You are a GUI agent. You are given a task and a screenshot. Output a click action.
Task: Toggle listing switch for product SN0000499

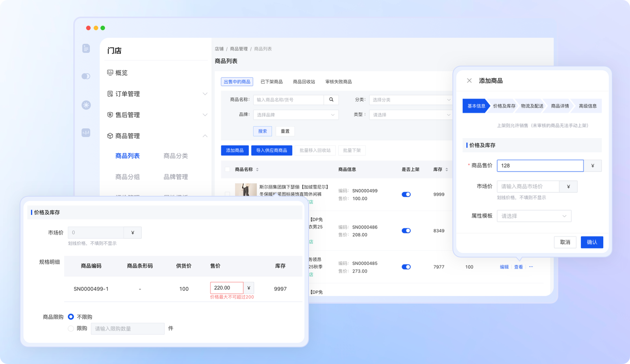click(406, 194)
